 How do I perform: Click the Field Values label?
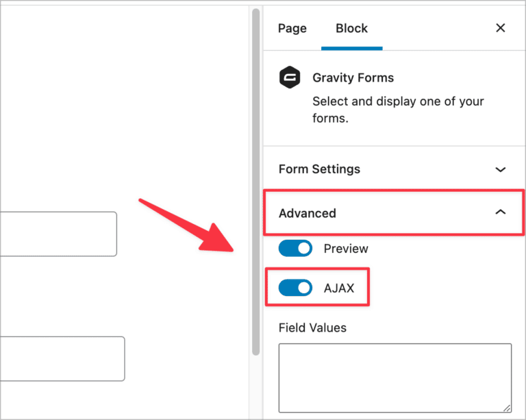click(x=312, y=328)
